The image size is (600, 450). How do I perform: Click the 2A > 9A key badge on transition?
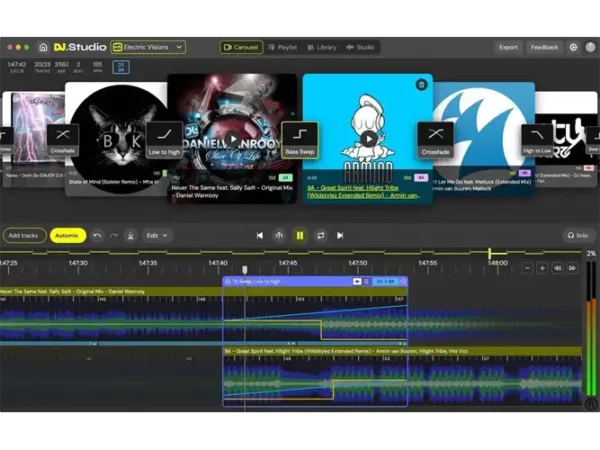(385, 282)
